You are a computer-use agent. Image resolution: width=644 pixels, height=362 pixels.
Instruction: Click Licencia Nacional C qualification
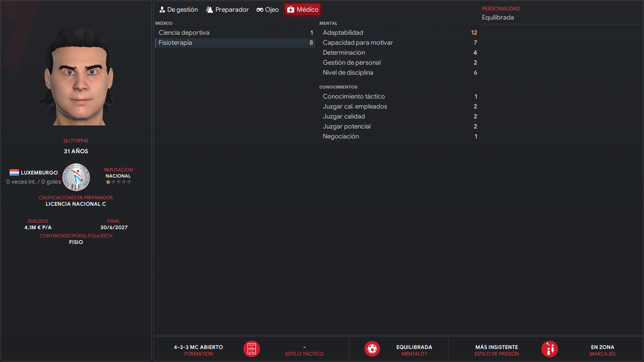(x=76, y=204)
